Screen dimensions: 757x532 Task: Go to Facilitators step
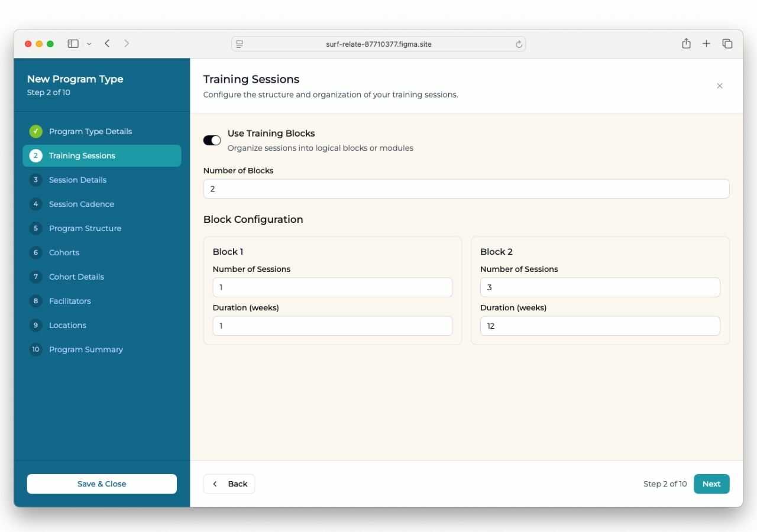[102, 301]
